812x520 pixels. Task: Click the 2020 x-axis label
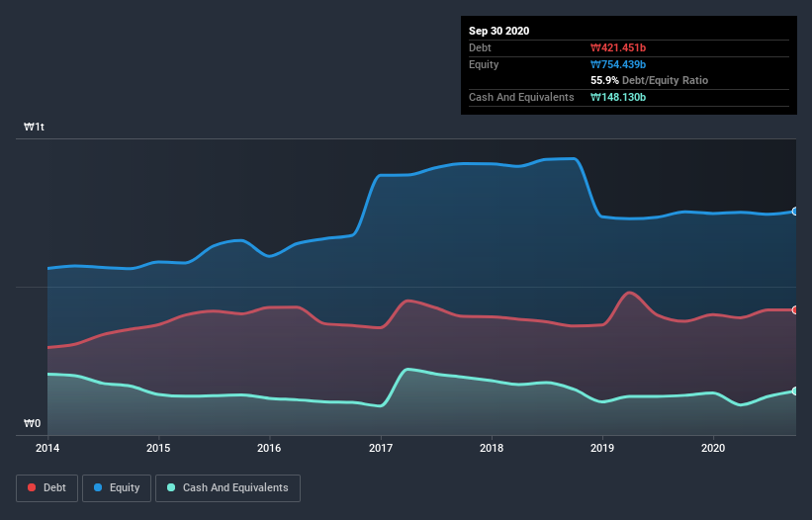point(713,448)
